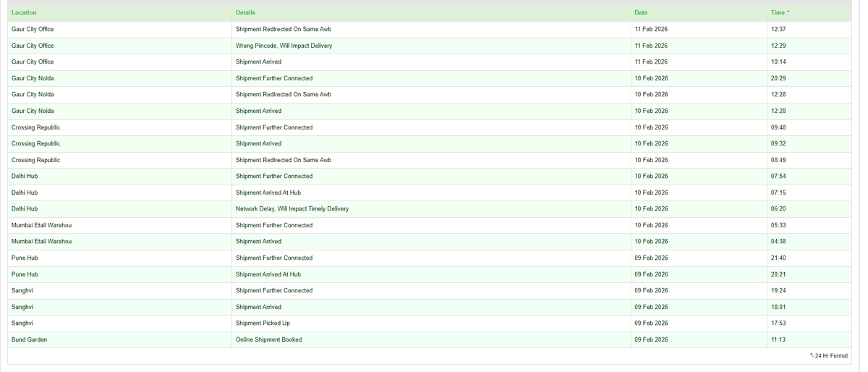Select the time value 18:01
The image size is (868, 372).
click(x=778, y=307)
